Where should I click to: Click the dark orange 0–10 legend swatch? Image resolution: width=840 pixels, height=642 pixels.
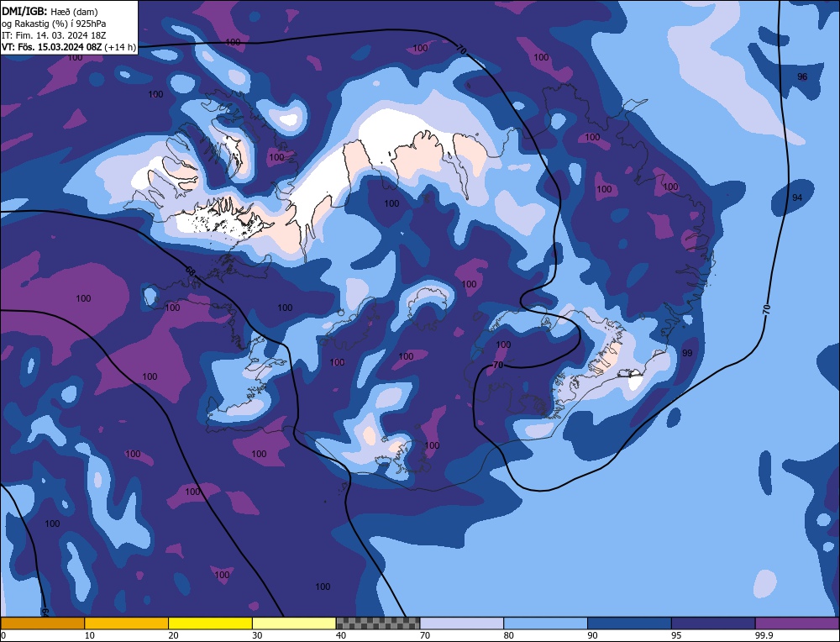[x=42, y=623]
